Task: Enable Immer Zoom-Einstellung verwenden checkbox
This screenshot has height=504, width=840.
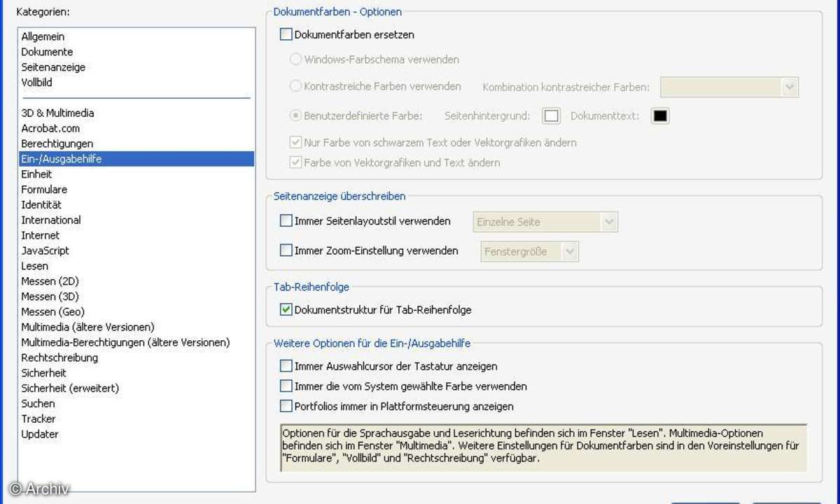Action: [x=286, y=250]
